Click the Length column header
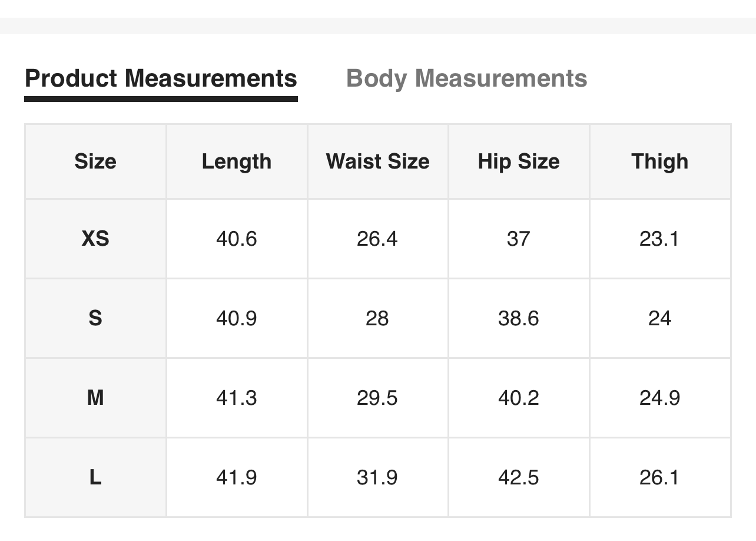The image size is (756, 541). pos(237,161)
